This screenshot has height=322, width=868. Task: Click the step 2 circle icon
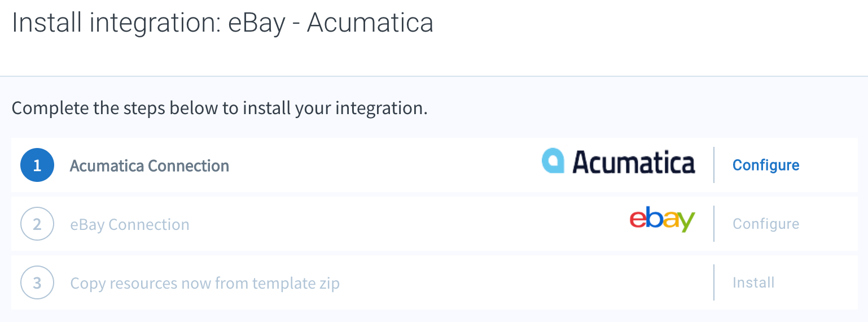[37, 224]
